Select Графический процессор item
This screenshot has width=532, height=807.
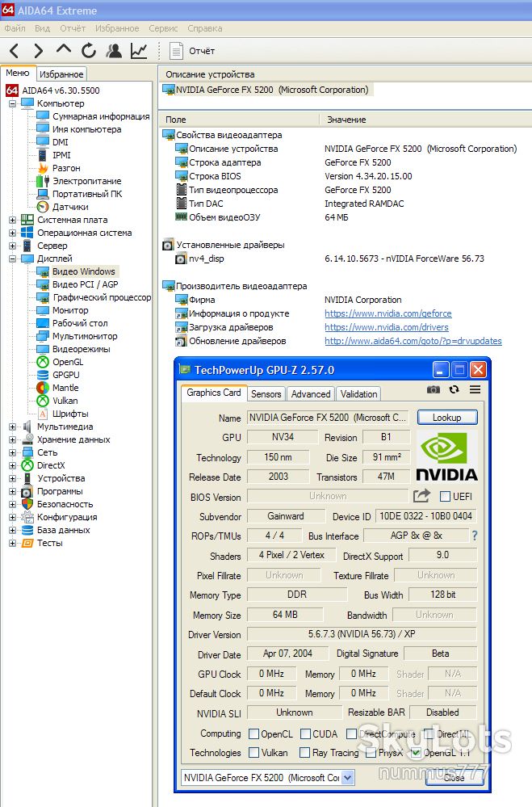[x=102, y=297]
